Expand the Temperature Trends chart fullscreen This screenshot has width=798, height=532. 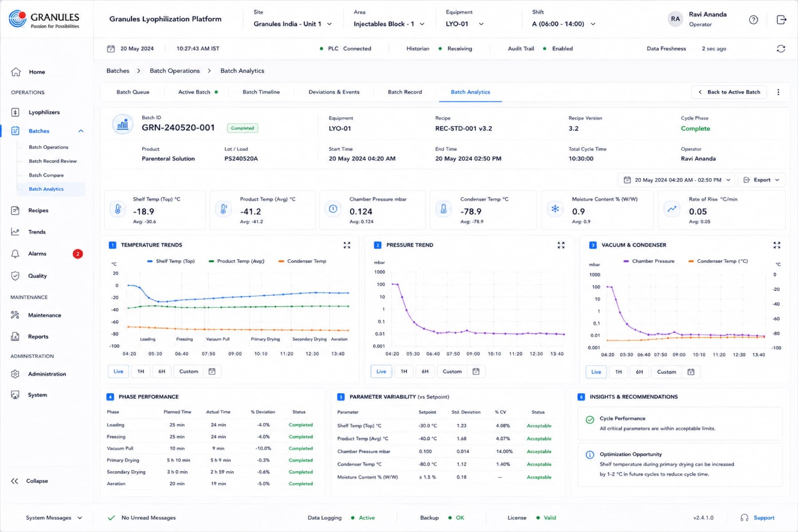point(347,245)
